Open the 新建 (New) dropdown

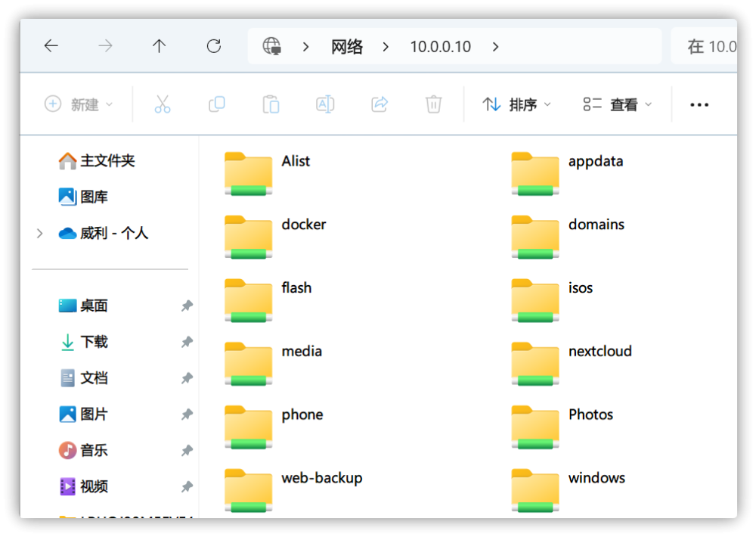79,104
